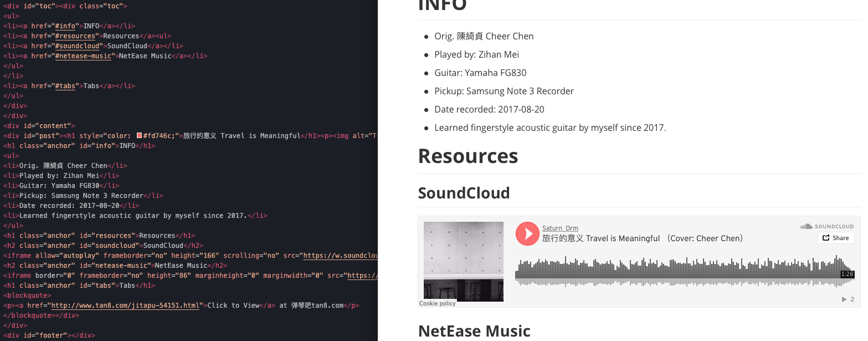Viewport: 868px width, 341px height.
Task: Play the SoundCloud track
Action: point(527,233)
